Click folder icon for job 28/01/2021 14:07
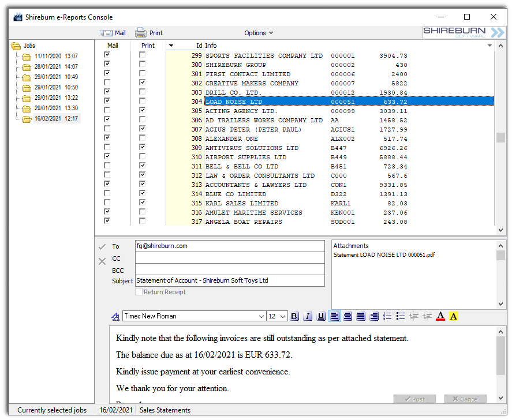 click(27, 67)
